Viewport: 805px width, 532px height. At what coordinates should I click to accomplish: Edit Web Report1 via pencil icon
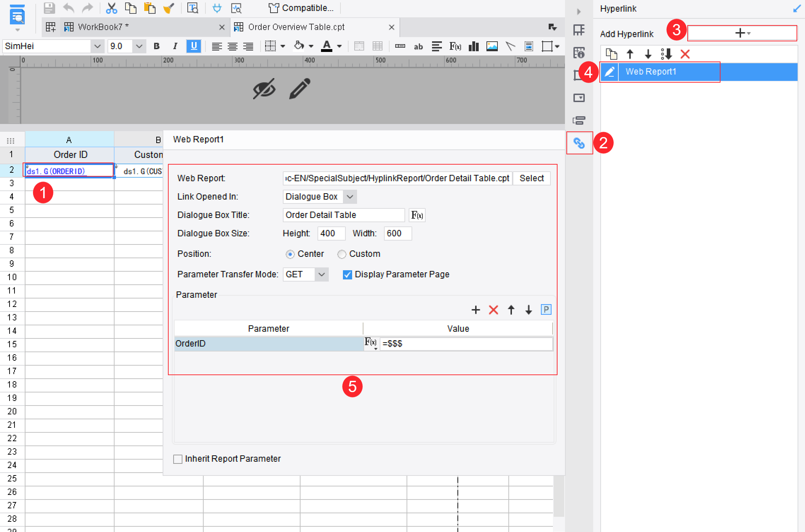pyautogui.click(x=610, y=72)
